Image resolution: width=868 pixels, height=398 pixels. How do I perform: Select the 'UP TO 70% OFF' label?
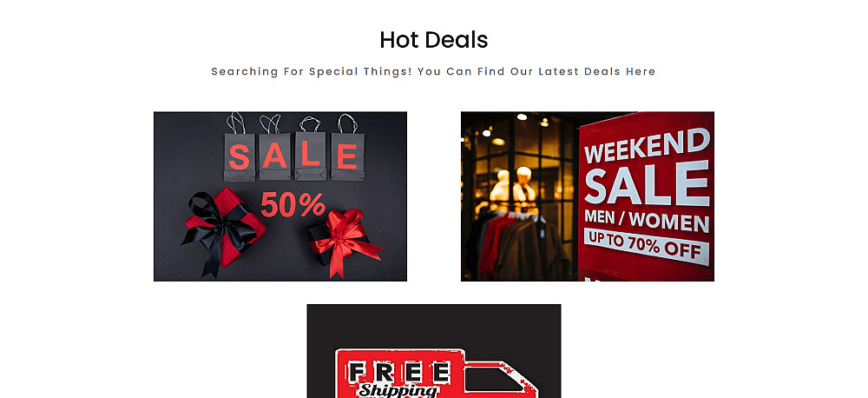point(647,246)
